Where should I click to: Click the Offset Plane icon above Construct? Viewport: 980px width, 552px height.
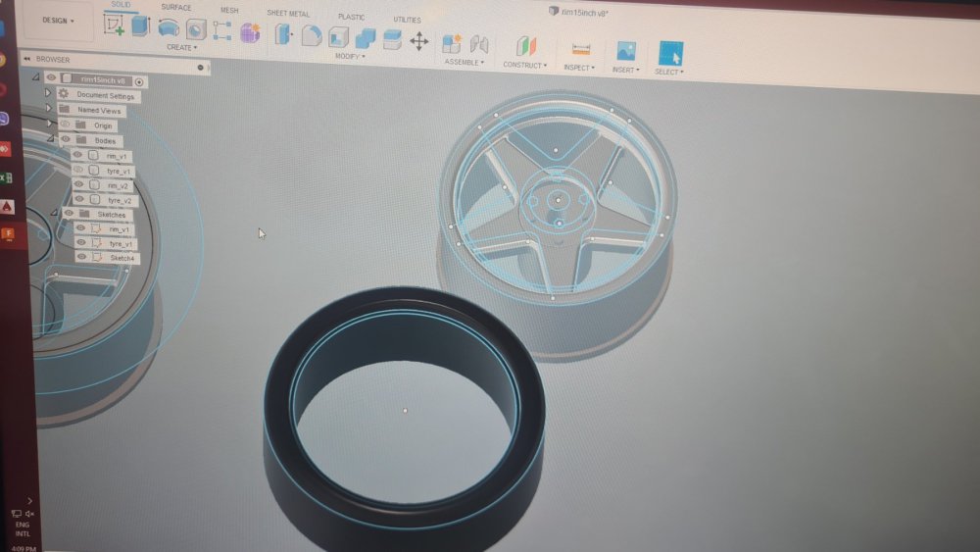(526, 46)
